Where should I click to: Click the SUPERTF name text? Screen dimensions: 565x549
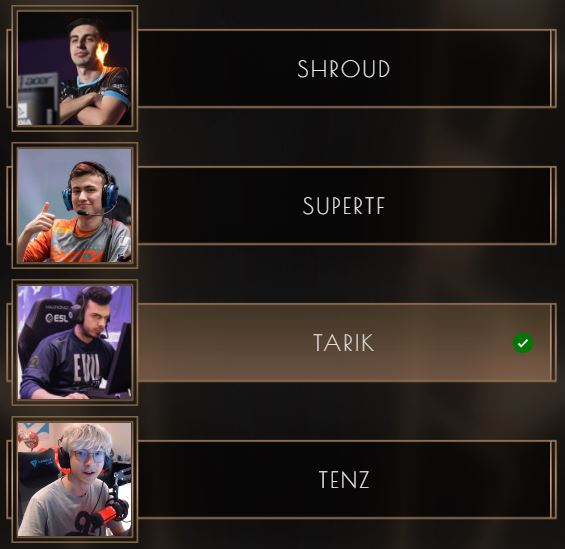coord(343,206)
